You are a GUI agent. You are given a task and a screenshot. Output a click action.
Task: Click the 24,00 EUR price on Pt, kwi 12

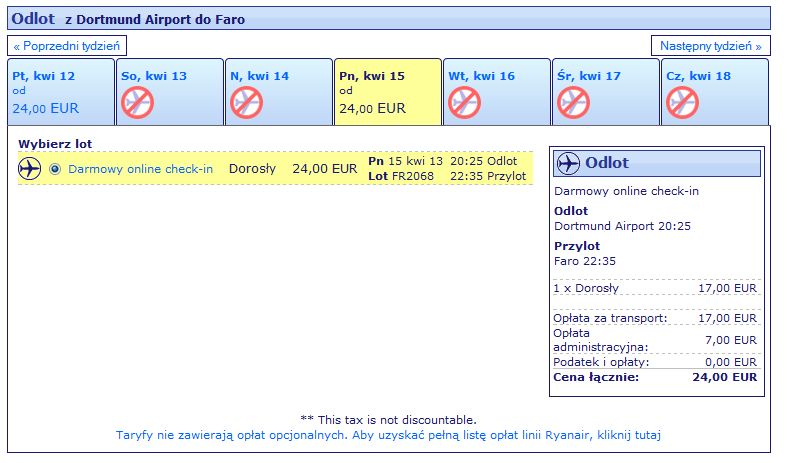click(x=46, y=108)
